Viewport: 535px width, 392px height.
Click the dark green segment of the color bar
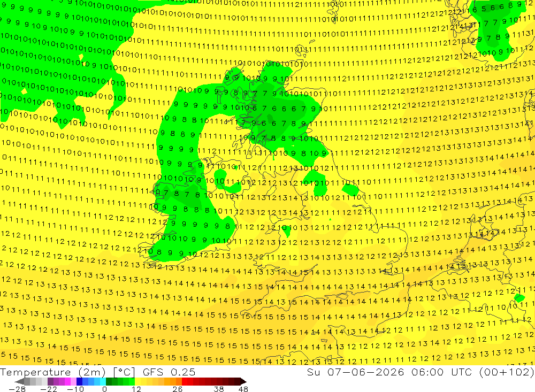pyautogui.click(x=109, y=381)
